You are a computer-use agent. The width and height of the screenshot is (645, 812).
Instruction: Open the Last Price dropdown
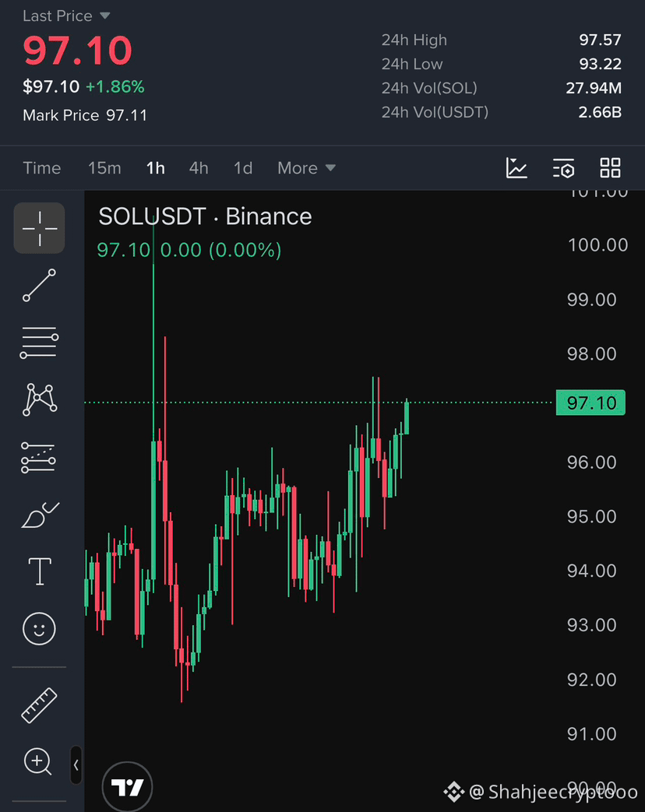coord(66,16)
